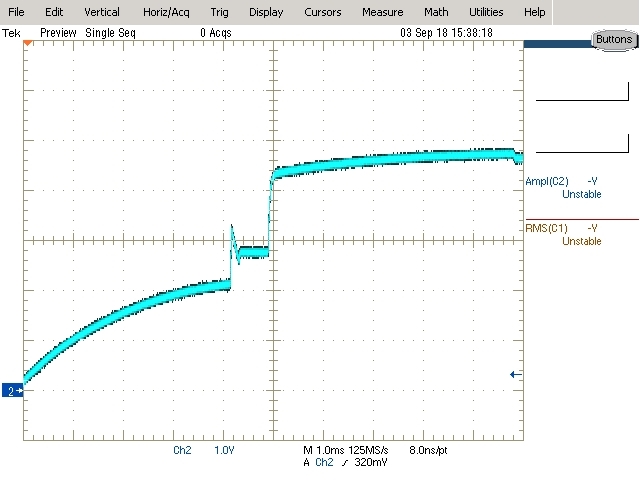Open the Utilities menu

point(486,12)
